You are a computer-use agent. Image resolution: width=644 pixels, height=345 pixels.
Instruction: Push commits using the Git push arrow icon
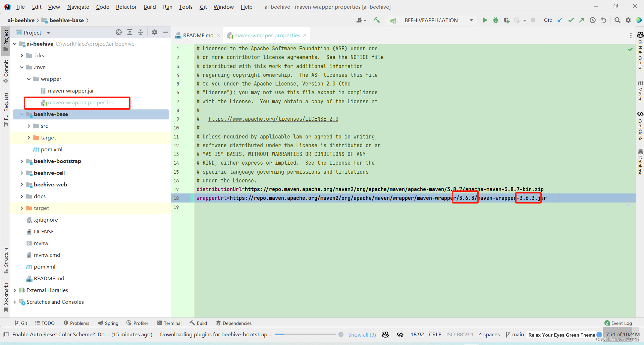click(582, 20)
